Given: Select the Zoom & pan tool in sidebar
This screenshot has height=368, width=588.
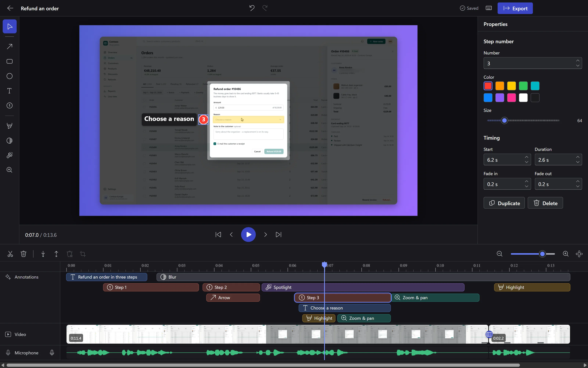Looking at the screenshot, I should tap(10, 170).
